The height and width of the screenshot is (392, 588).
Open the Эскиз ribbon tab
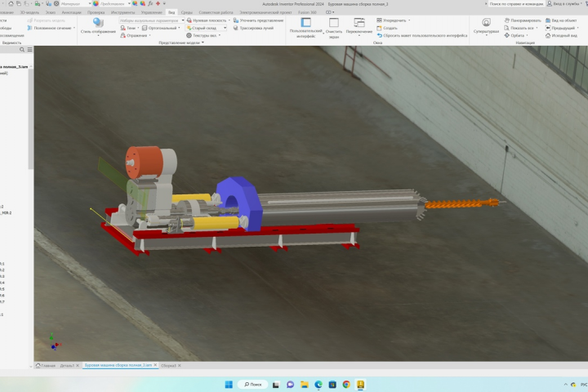(51, 12)
